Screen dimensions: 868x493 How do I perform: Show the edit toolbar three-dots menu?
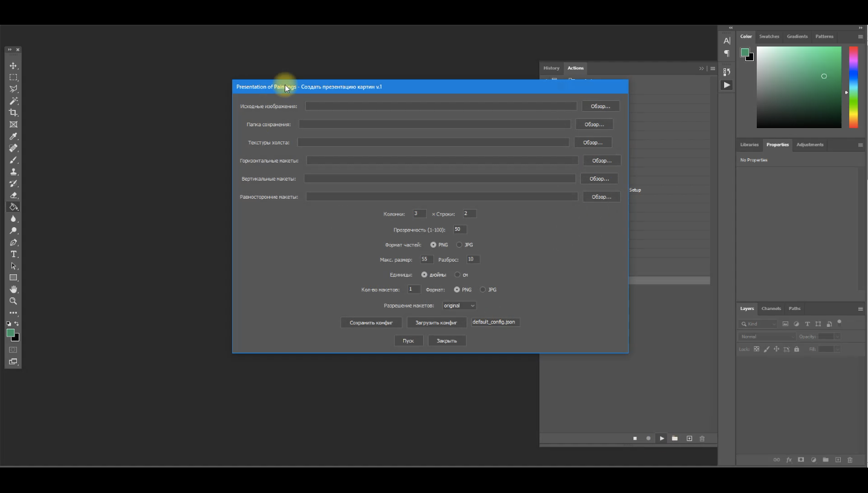(x=13, y=313)
